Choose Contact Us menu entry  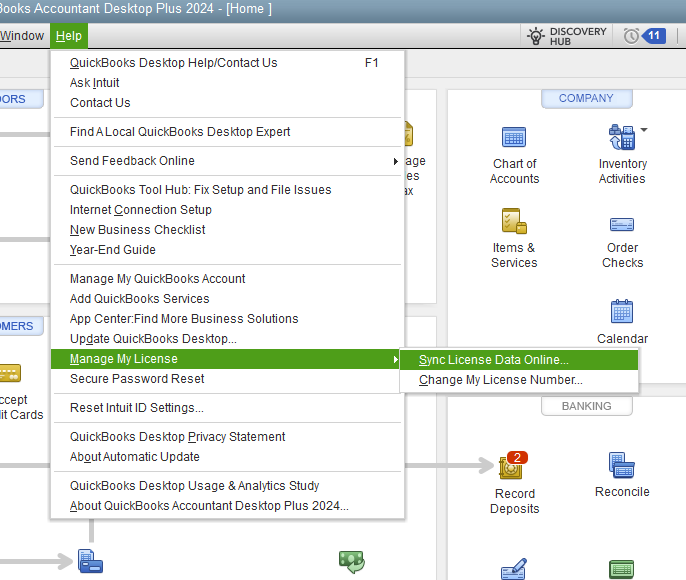pos(227,103)
